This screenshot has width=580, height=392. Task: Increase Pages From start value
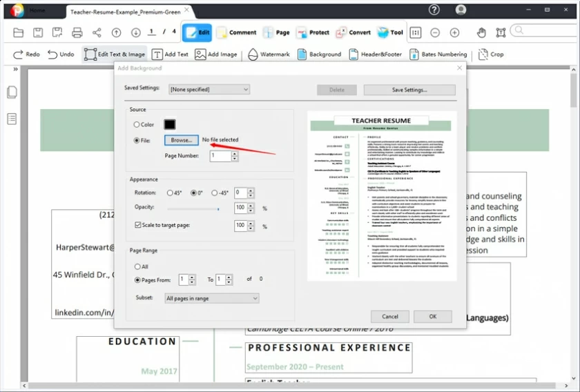click(192, 277)
